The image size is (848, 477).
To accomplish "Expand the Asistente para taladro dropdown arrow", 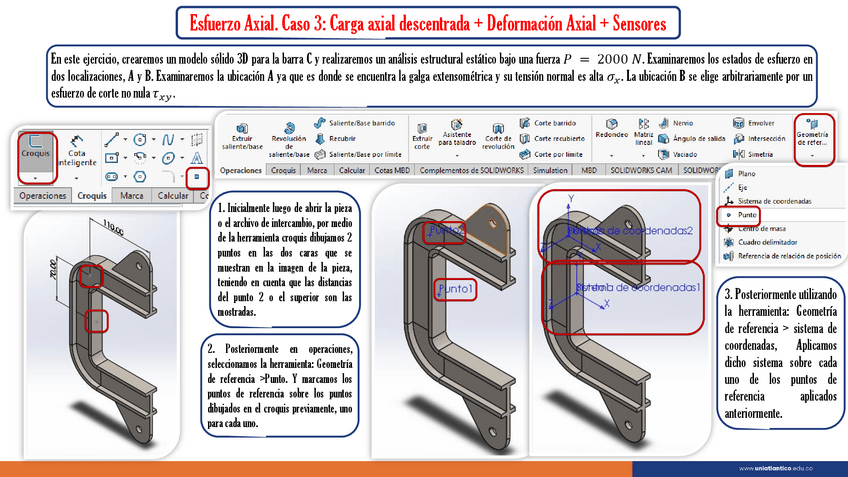I will click(x=457, y=156).
